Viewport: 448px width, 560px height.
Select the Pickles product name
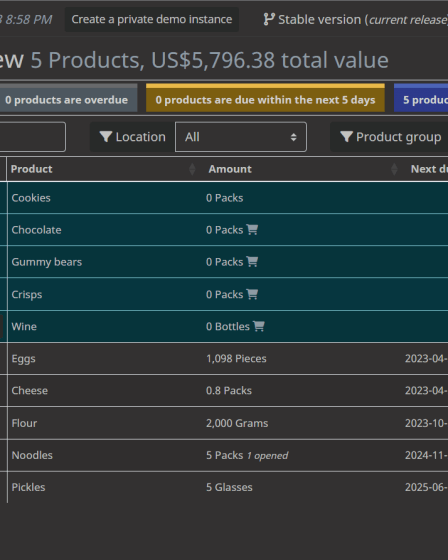pos(29,487)
